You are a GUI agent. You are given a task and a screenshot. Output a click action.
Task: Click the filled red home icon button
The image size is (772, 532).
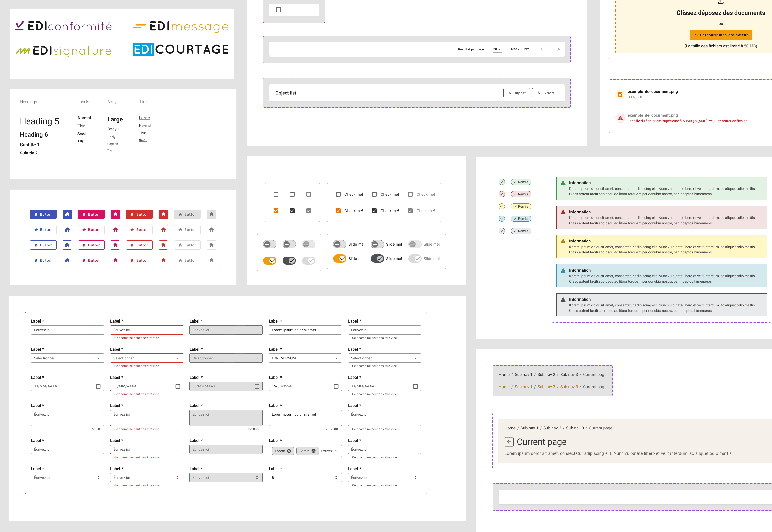163,214
